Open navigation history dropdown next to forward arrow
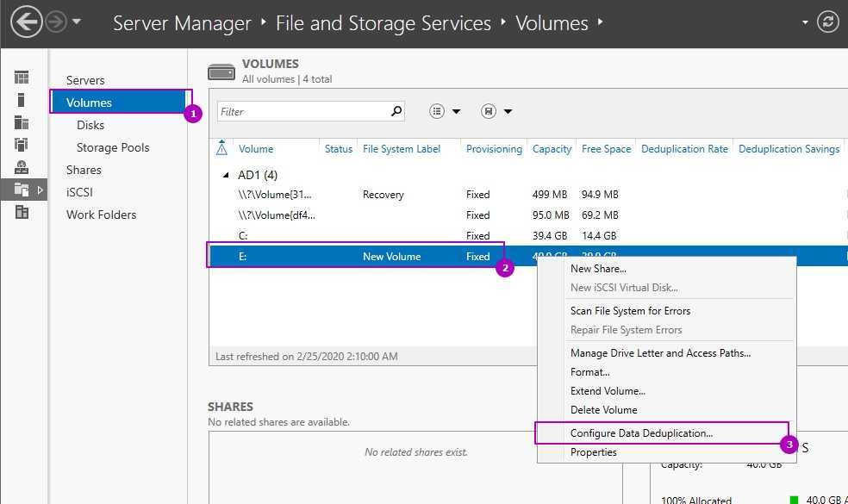The width and height of the screenshot is (848, 504). [x=77, y=22]
